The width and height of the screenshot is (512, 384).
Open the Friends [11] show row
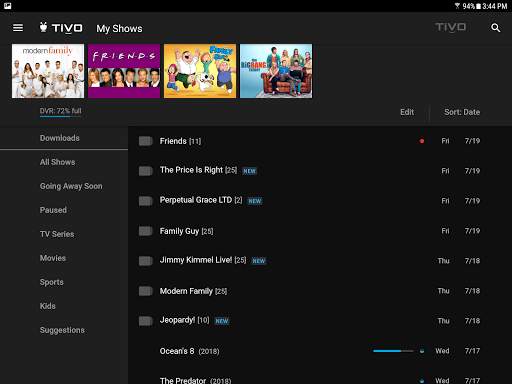click(320, 141)
